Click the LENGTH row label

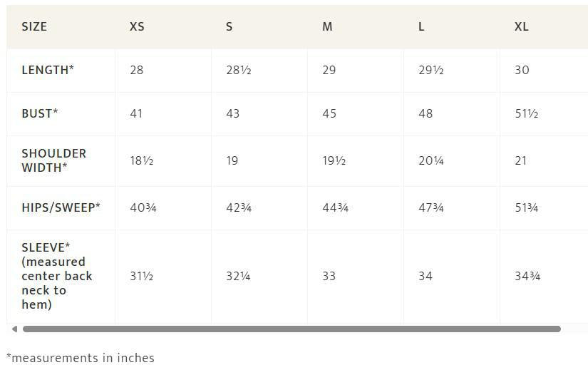48,70
